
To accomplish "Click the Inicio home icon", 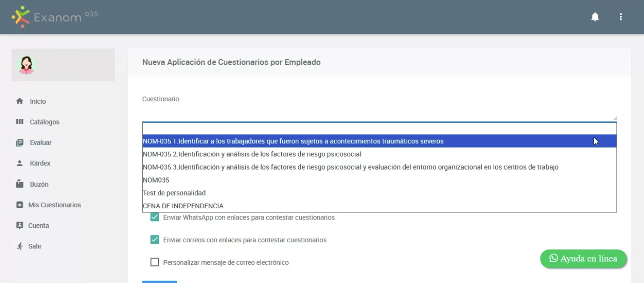I will click(x=20, y=101).
